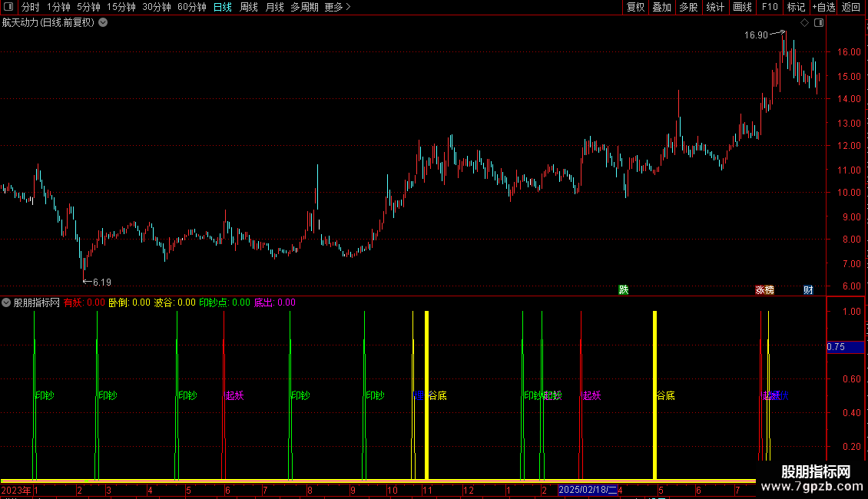Viewport: 868px width, 499px height.
Task: Click the yellow 谷底 bar near month 5
Action: 655,395
